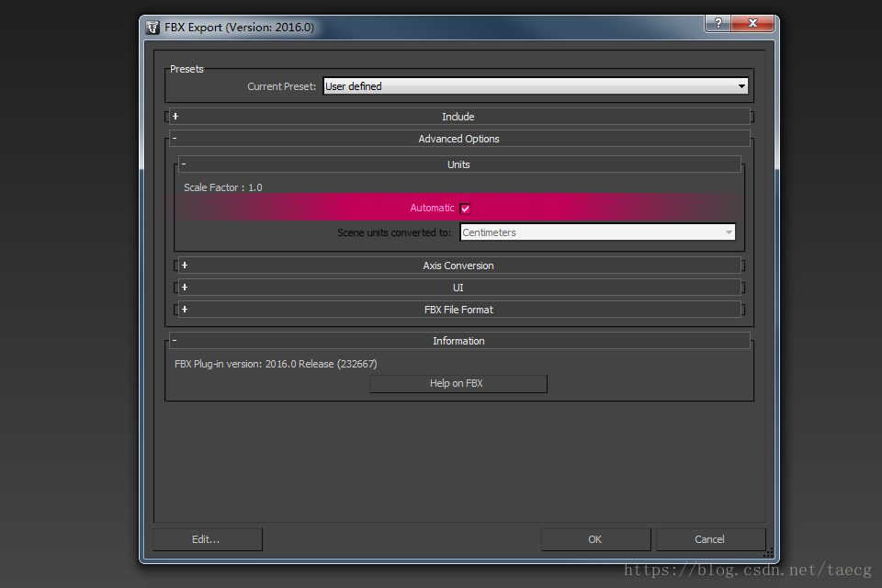This screenshot has width=882, height=588.
Task: Collapse the Advanced Options rollout
Action: (458, 139)
